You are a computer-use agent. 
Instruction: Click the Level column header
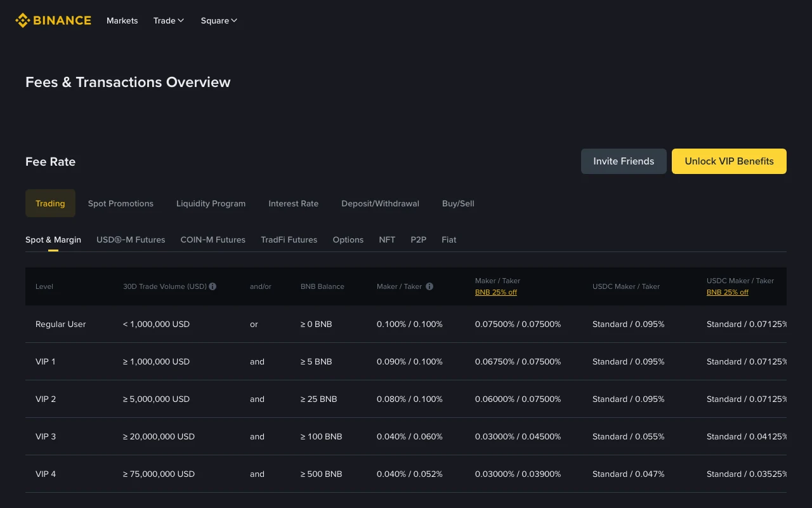(44, 286)
